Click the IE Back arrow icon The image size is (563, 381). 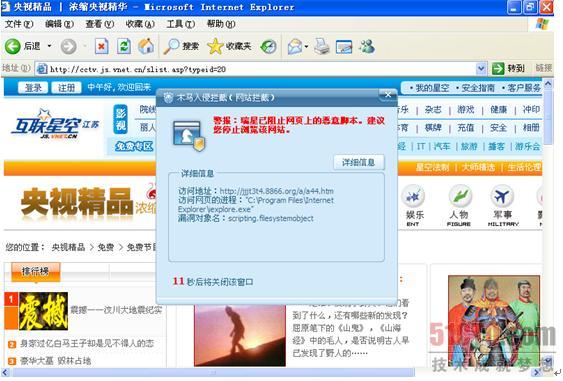(13, 47)
